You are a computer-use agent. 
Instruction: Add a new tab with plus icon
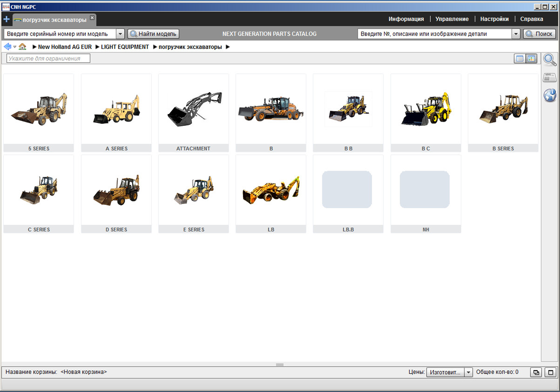pyautogui.click(x=6, y=19)
